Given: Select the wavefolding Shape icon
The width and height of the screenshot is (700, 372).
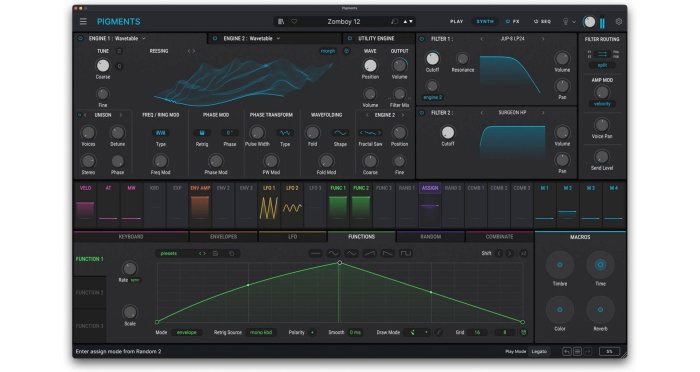Looking at the screenshot, I should click(340, 133).
